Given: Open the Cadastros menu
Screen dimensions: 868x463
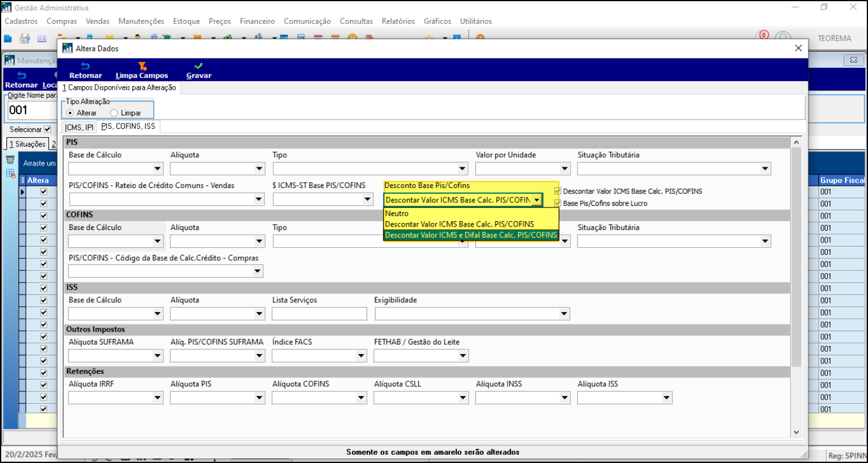Looking at the screenshot, I should pyautogui.click(x=21, y=21).
